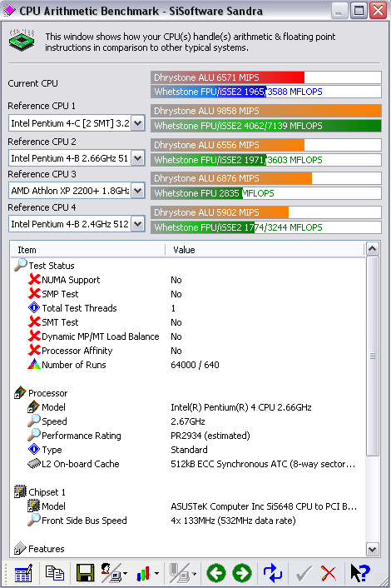391x588 pixels.
Task: Click the green CPU chip header icon
Action: tap(22, 40)
